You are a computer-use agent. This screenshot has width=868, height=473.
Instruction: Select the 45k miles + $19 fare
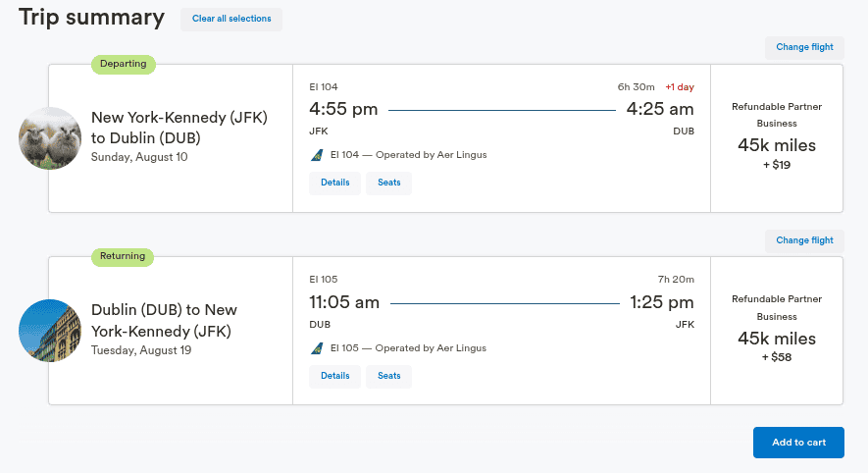(x=776, y=146)
